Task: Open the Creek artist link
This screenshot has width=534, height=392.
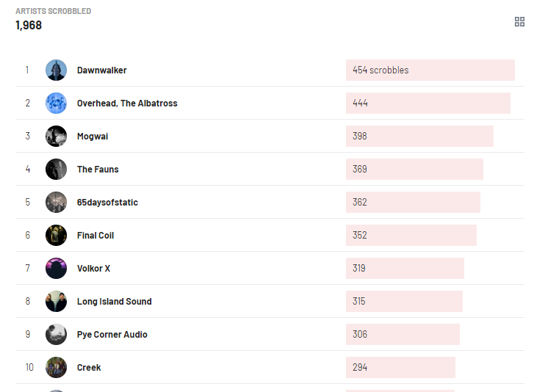Action: (x=89, y=368)
